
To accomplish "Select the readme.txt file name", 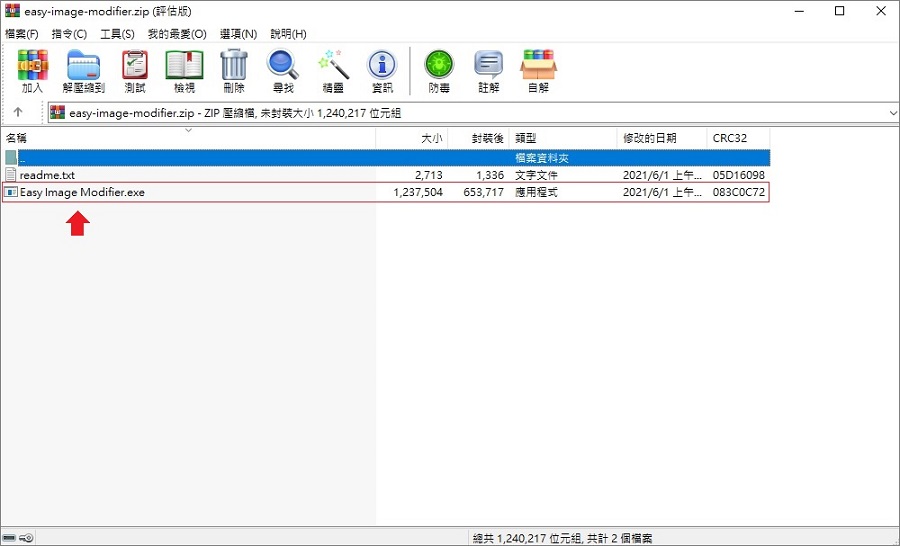I will (47, 175).
